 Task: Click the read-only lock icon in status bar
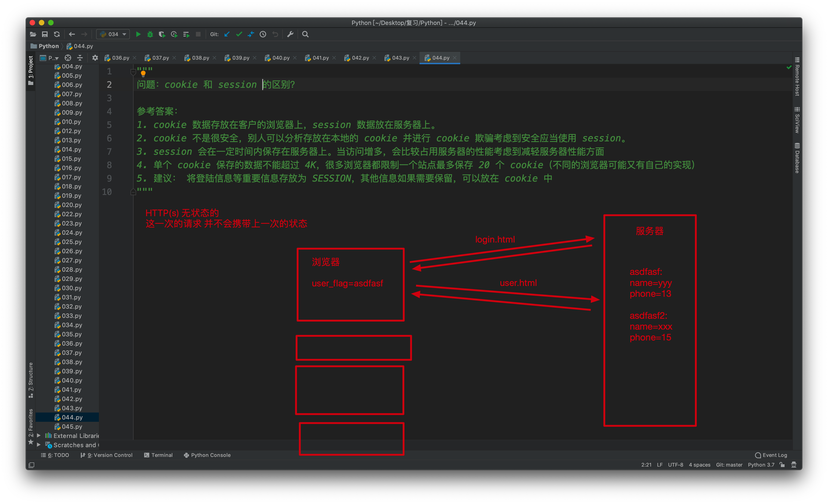pos(782,465)
